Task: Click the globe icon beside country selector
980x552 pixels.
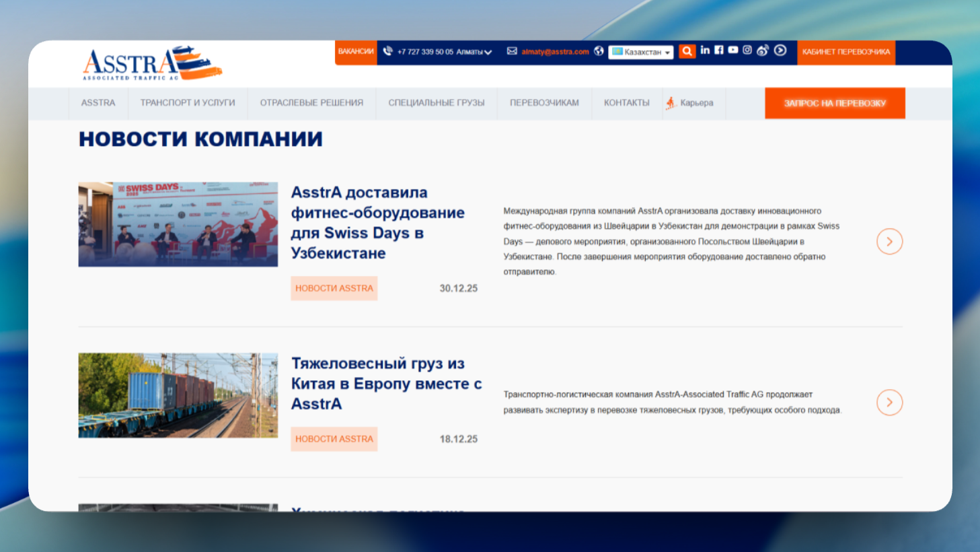Action: [x=599, y=51]
